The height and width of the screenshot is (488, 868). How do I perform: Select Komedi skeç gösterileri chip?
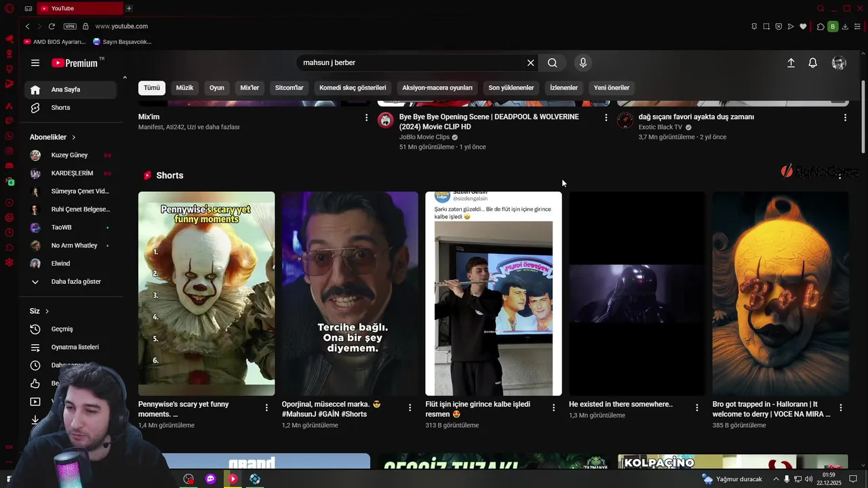tap(353, 87)
